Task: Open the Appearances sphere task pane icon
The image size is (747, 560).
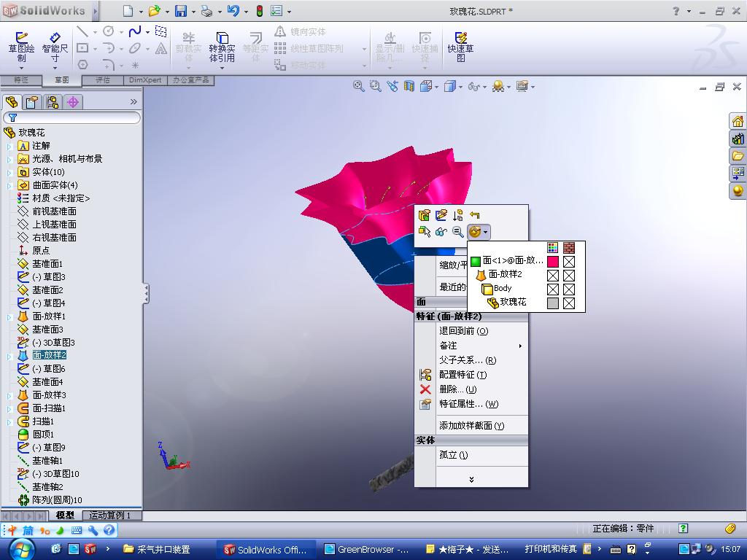Action: tap(738, 190)
